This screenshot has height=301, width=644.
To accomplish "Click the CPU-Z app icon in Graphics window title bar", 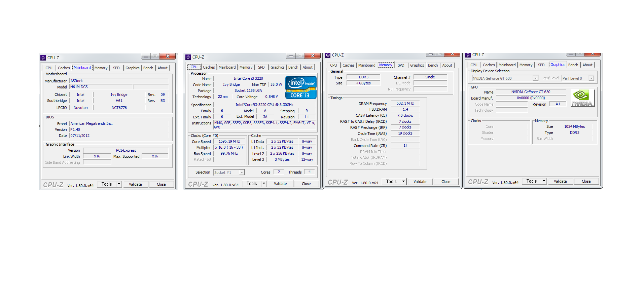I will point(468,55).
